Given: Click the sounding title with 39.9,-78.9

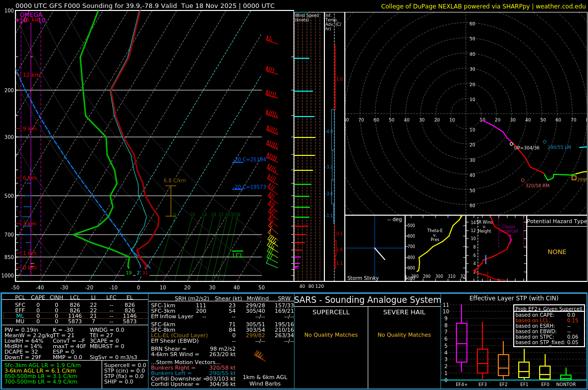Looking at the screenshot, I should coord(145,6).
